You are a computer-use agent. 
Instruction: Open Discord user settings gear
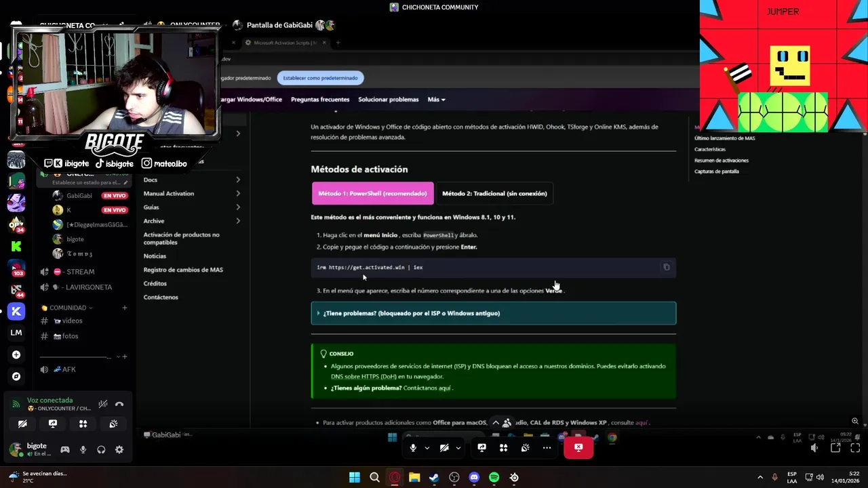pyautogui.click(x=119, y=449)
